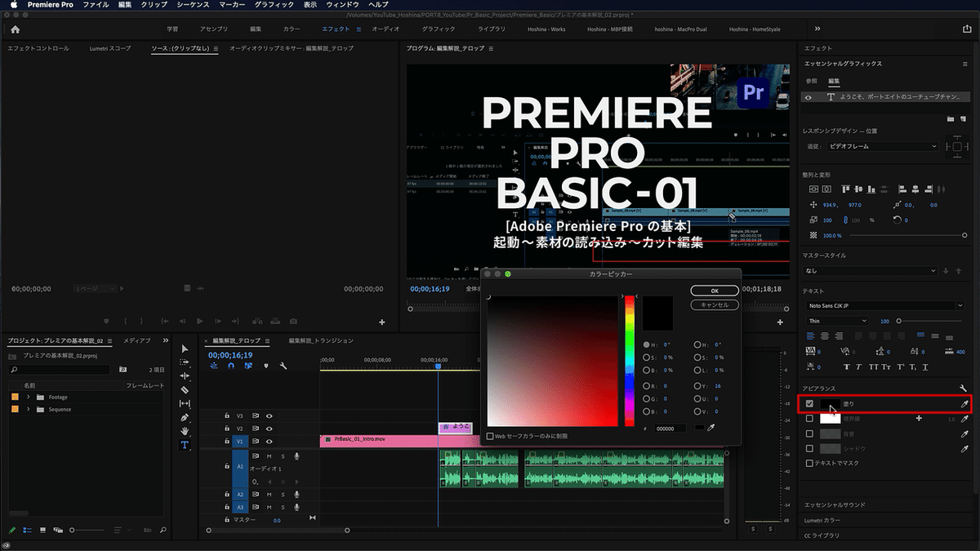The height and width of the screenshot is (551, 980).
Task: Switch Project panel to icon view
Action: [42, 530]
